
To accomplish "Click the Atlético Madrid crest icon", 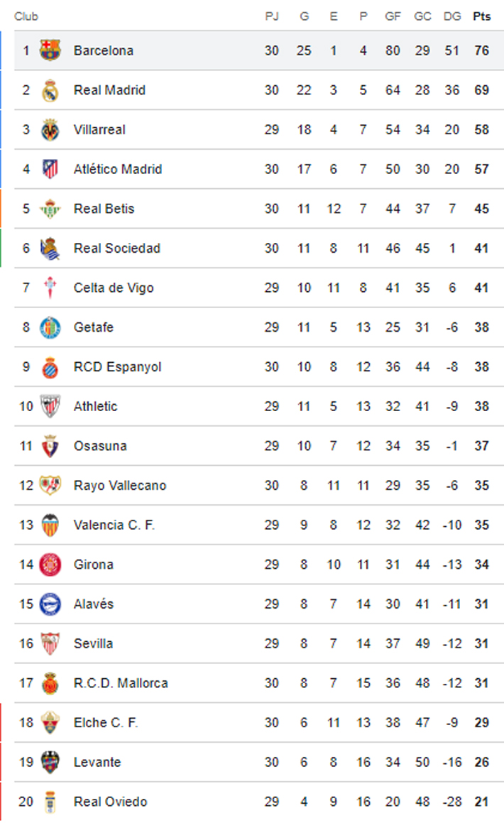I will click(50, 169).
